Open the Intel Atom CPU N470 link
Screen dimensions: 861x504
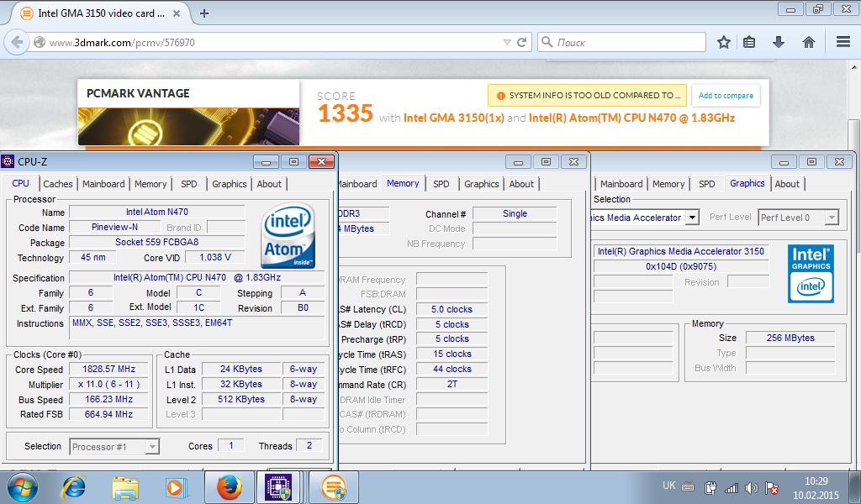point(631,118)
